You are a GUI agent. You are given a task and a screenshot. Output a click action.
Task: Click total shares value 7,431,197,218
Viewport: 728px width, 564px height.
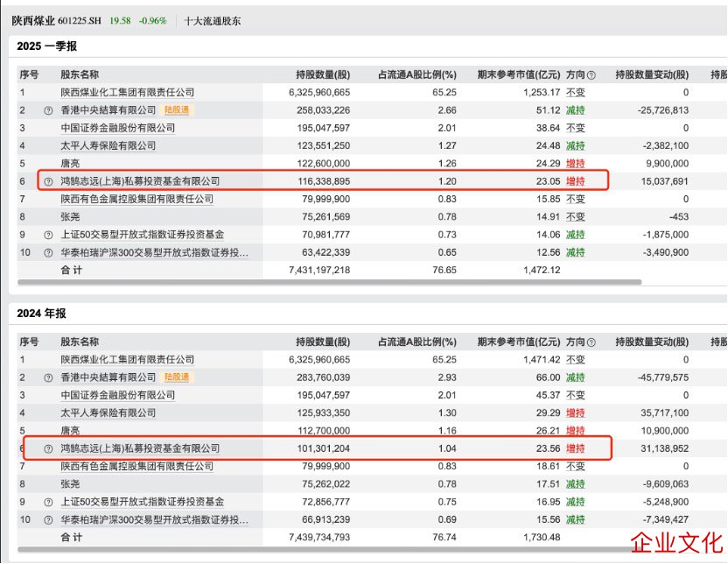coord(319,271)
